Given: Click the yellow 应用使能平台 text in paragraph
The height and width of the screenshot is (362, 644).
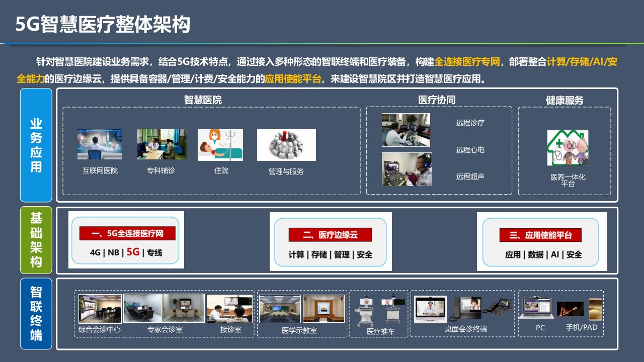Looking at the screenshot, I should click(293, 79).
